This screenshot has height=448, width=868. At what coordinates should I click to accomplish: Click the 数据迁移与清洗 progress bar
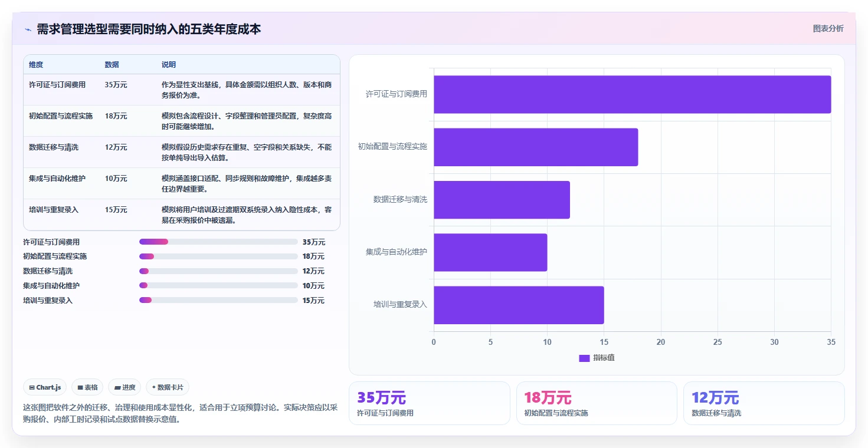coord(218,271)
